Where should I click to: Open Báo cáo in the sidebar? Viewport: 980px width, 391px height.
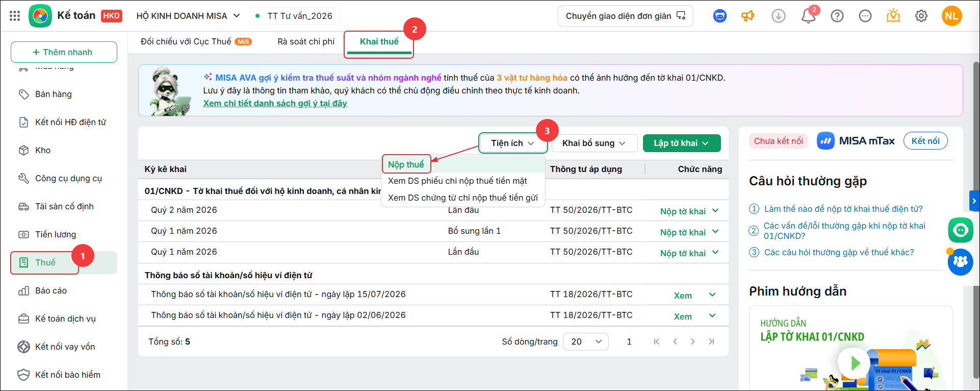[x=64, y=290]
